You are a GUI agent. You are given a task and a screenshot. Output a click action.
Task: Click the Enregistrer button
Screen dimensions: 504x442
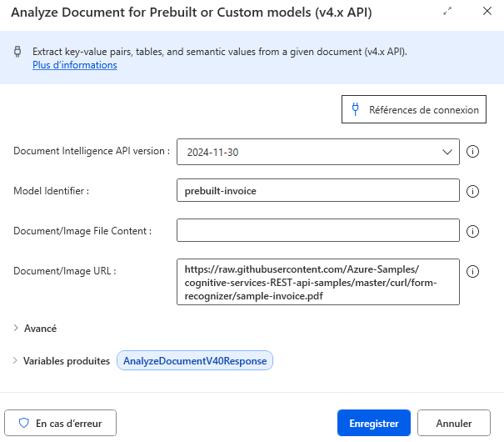(374, 423)
